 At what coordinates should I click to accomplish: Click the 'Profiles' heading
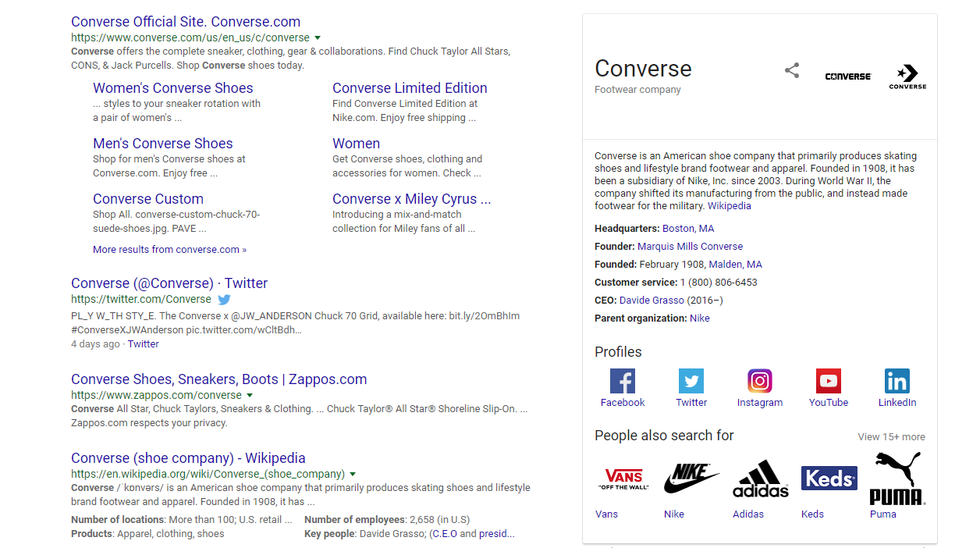618,352
